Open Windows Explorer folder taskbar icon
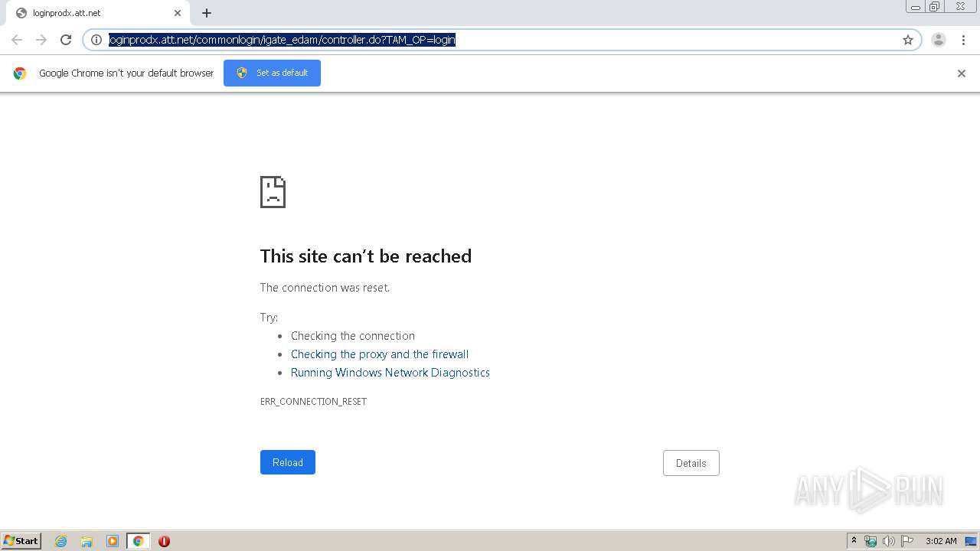 87,541
